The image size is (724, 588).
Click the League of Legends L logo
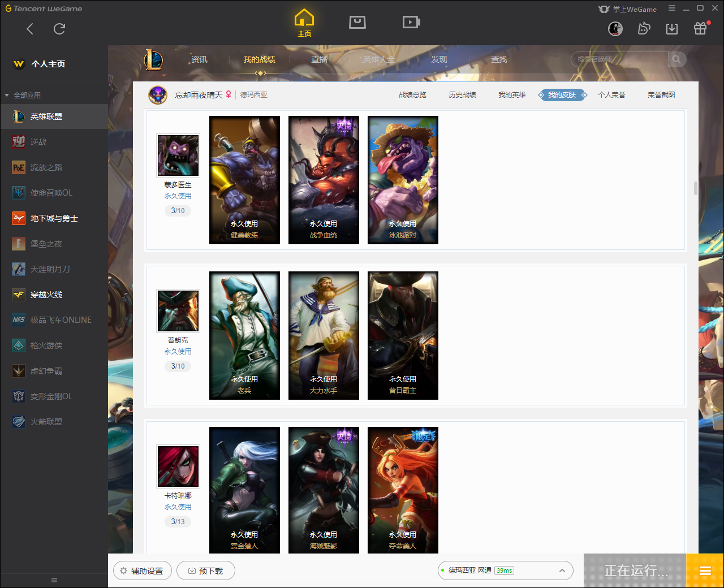click(153, 59)
